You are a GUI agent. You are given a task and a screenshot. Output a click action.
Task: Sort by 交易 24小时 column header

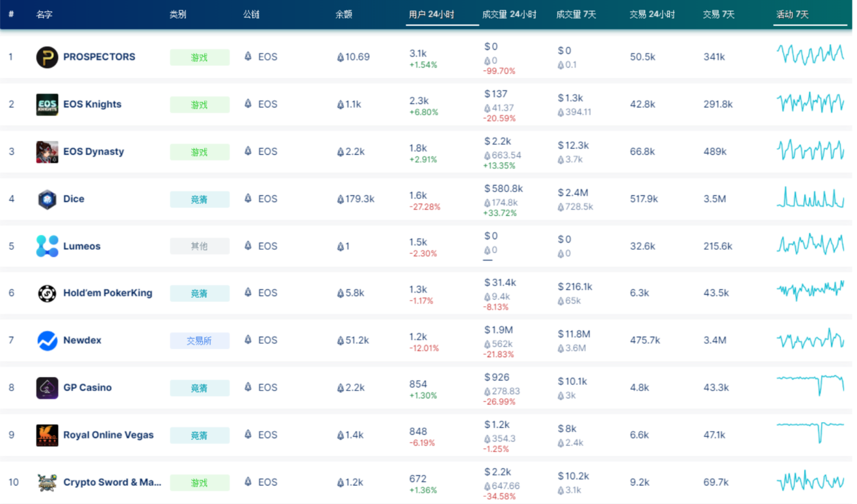click(x=652, y=14)
